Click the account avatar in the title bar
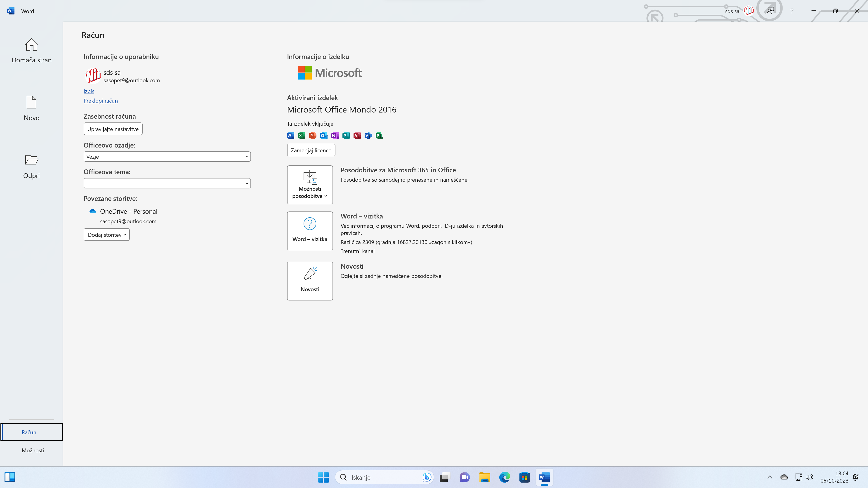This screenshot has width=868, height=488. point(749,11)
